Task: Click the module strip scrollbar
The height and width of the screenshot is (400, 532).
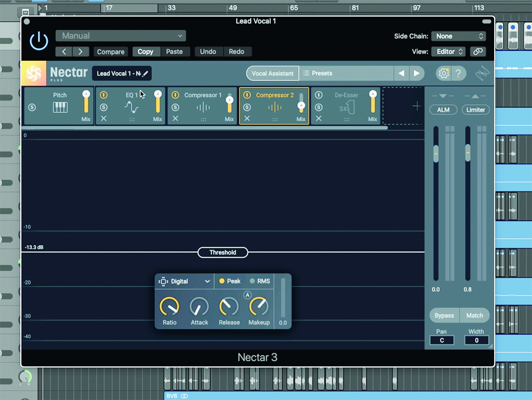Action: [205, 128]
